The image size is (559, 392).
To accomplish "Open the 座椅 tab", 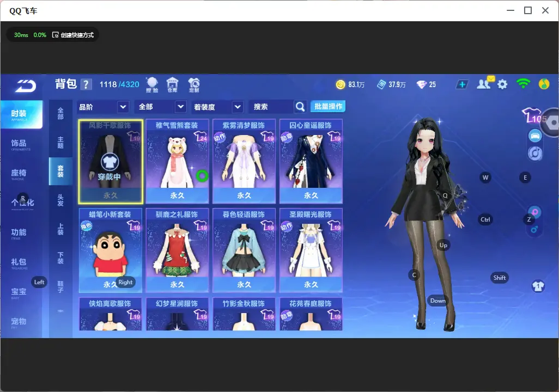I will (19, 174).
